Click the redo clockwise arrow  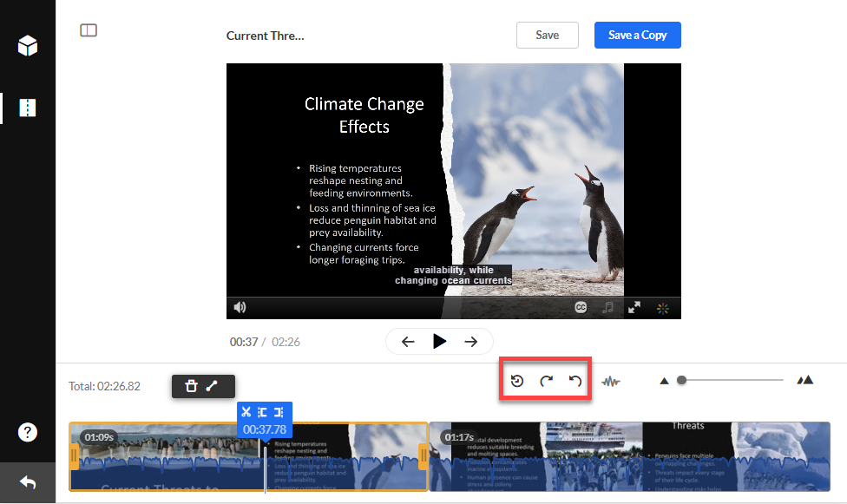click(546, 381)
